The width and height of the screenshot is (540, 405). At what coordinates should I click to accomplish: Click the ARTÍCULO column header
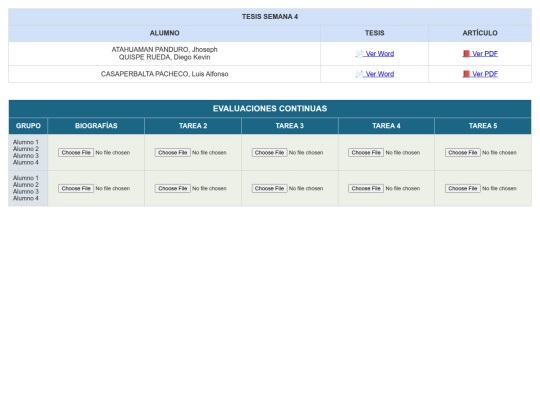point(480,33)
